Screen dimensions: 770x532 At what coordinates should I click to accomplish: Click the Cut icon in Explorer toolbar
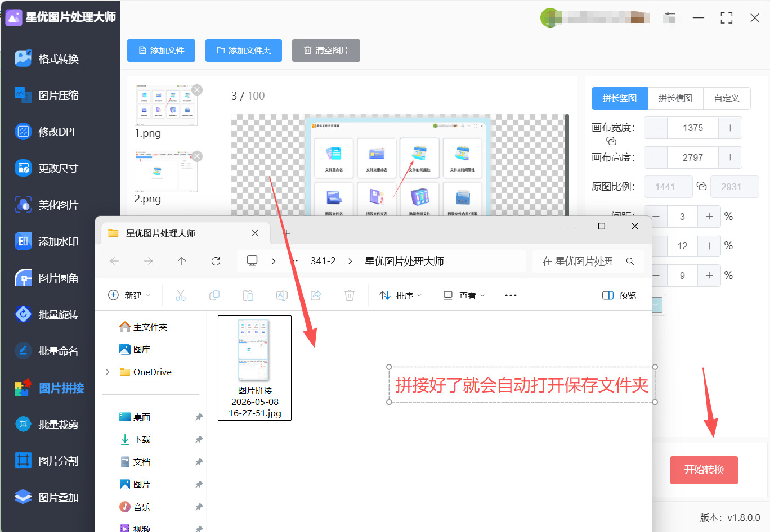181,295
